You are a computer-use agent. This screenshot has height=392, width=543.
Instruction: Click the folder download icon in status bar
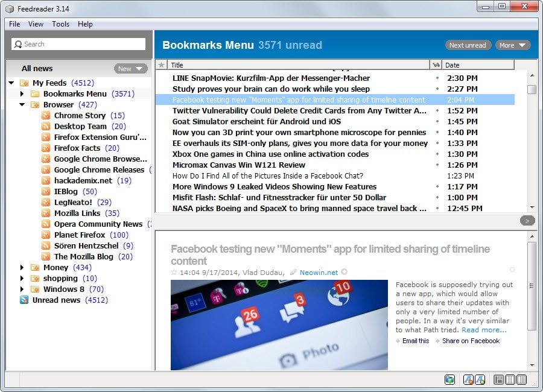point(449,379)
